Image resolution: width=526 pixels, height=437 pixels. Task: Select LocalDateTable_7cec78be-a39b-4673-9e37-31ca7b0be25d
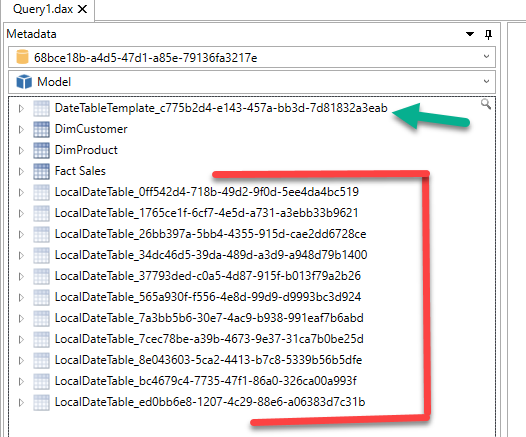209,339
